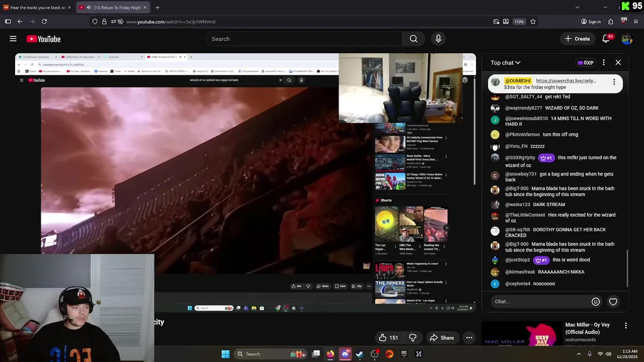
Task: Open the YouTube guide hamburger menu
Action: [13, 39]
